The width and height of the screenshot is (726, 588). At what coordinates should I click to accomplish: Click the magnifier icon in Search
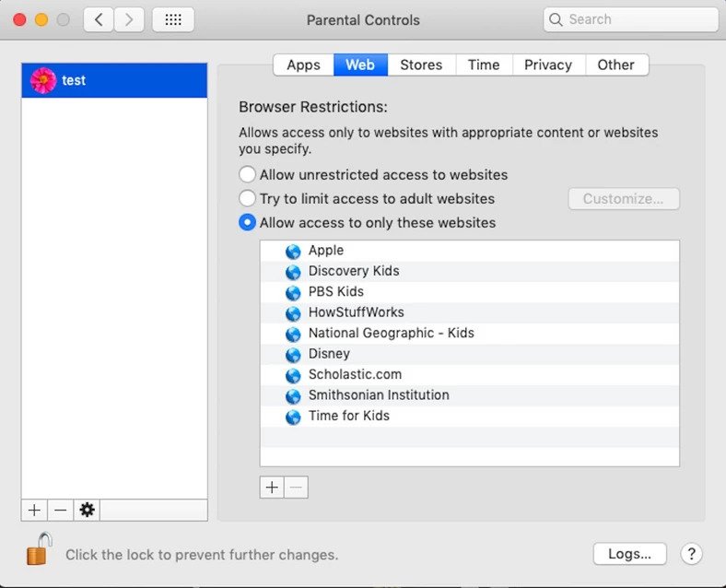pyautogui.click(x=556, y=19)
